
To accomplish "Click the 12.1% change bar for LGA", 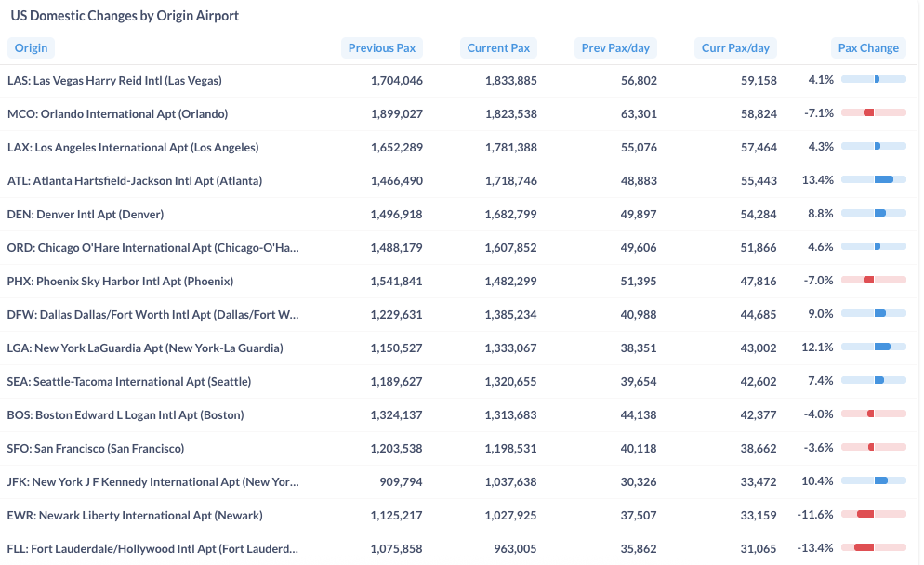I will pos(873,347).
